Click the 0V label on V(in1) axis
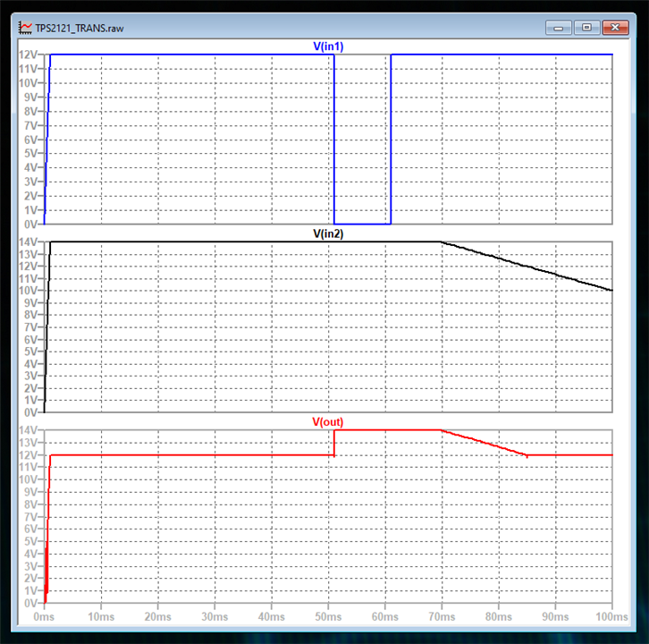 click(x=30, y=225)
